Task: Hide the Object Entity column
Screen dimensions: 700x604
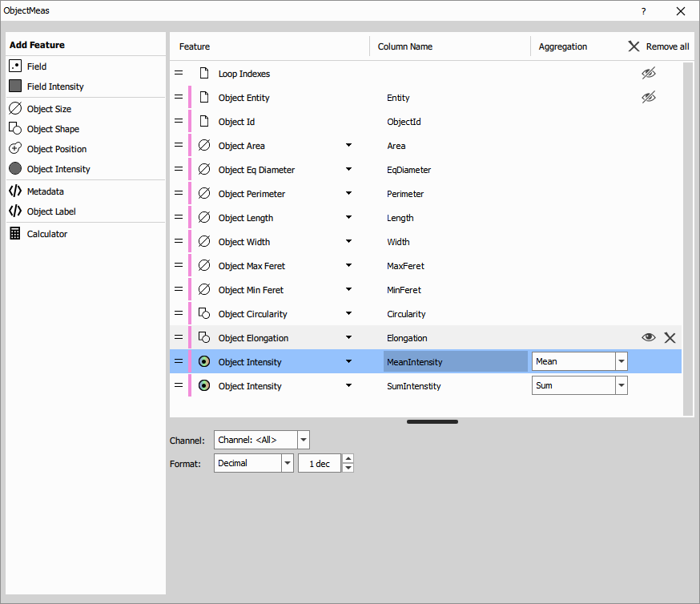Action: [649, 96]
